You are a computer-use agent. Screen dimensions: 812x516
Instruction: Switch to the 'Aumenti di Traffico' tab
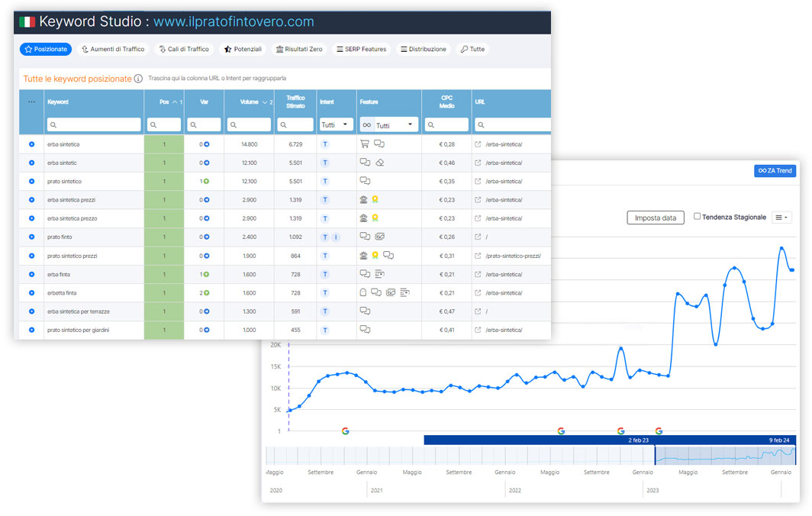pyautogui.click(x=112, y=50)
